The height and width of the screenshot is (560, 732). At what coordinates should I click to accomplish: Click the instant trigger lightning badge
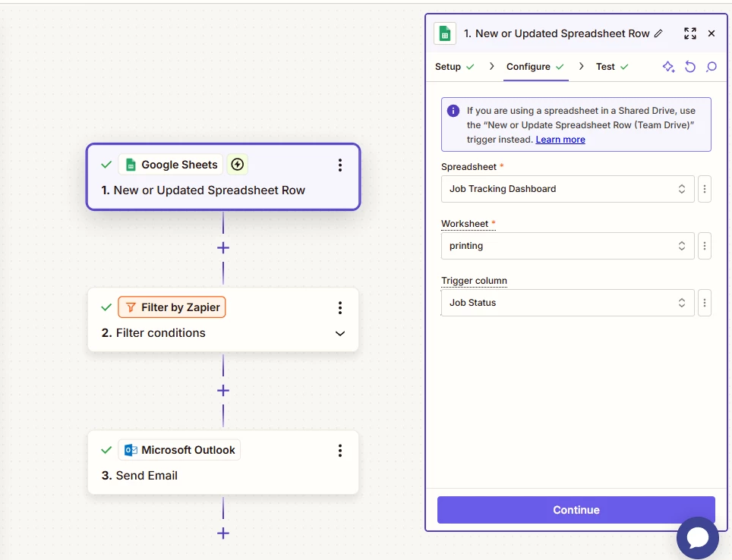click(x=237, y=164)
